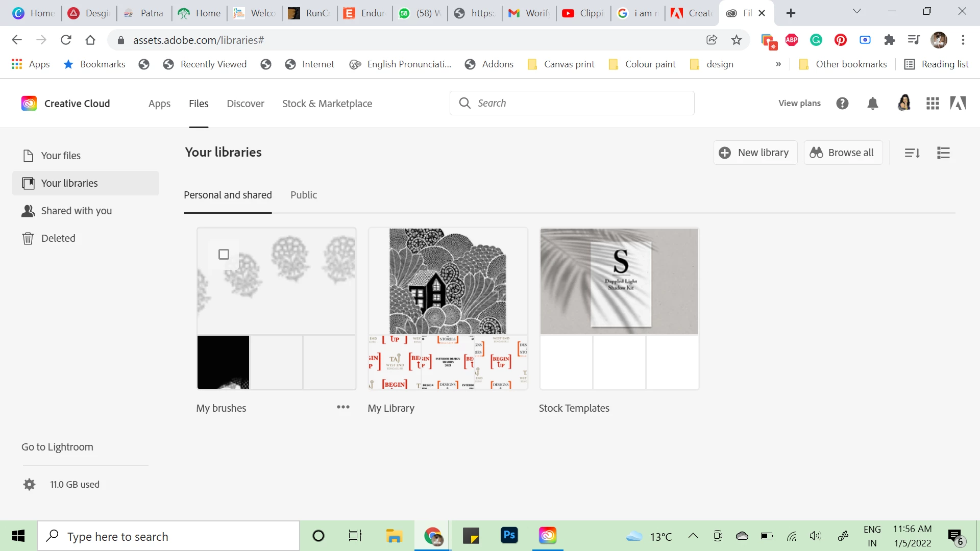Open My brushes more options menu

tap(343, 407)
